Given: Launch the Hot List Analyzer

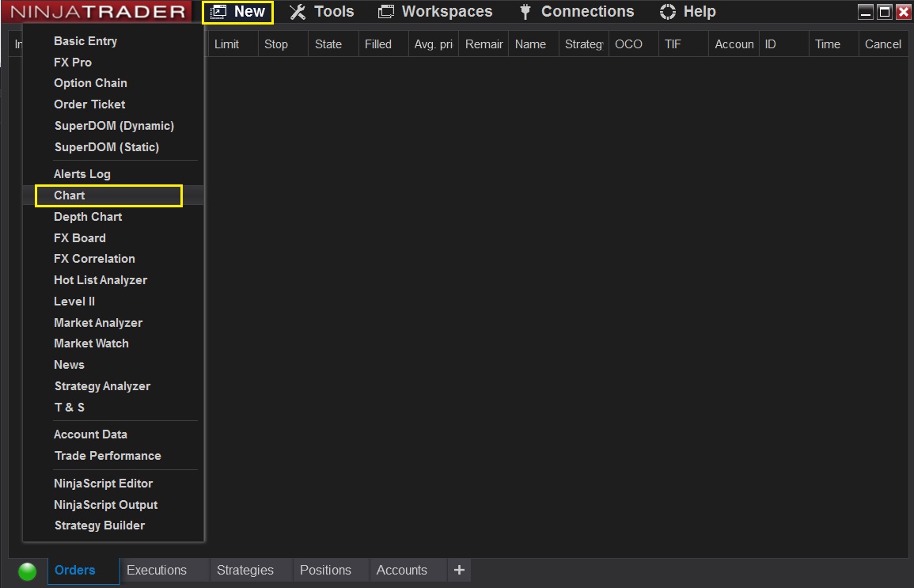Looking at the screenshot, I should [x=101, y=280].
